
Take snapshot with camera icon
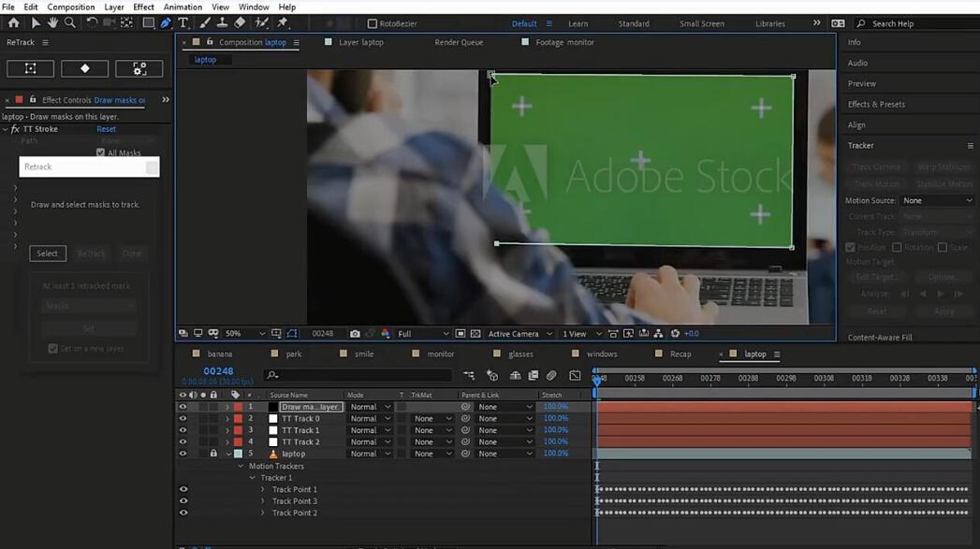pyautogui.click(x=355, y=334)
